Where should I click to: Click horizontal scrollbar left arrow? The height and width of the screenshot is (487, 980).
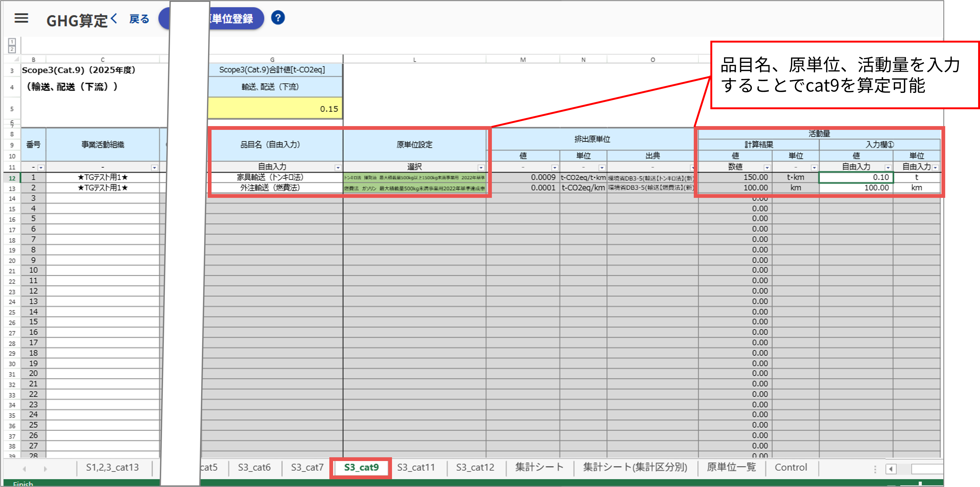click(891, 469)
